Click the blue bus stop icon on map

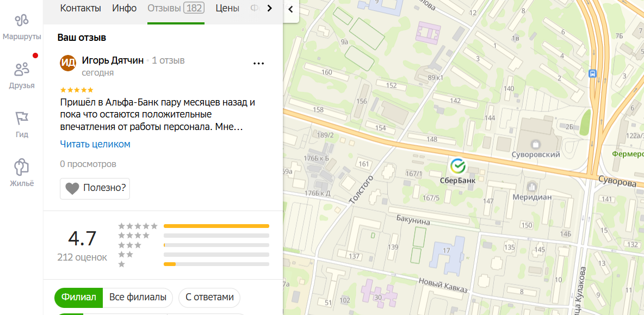coord(592,73)
